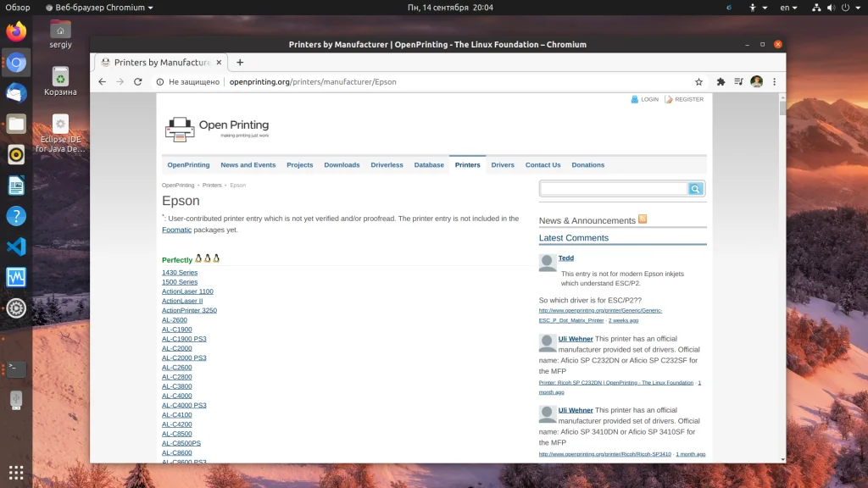Viewport: 868px width, 488px height.
Task: Open Firefox from the dock
Action: (16, 31)
